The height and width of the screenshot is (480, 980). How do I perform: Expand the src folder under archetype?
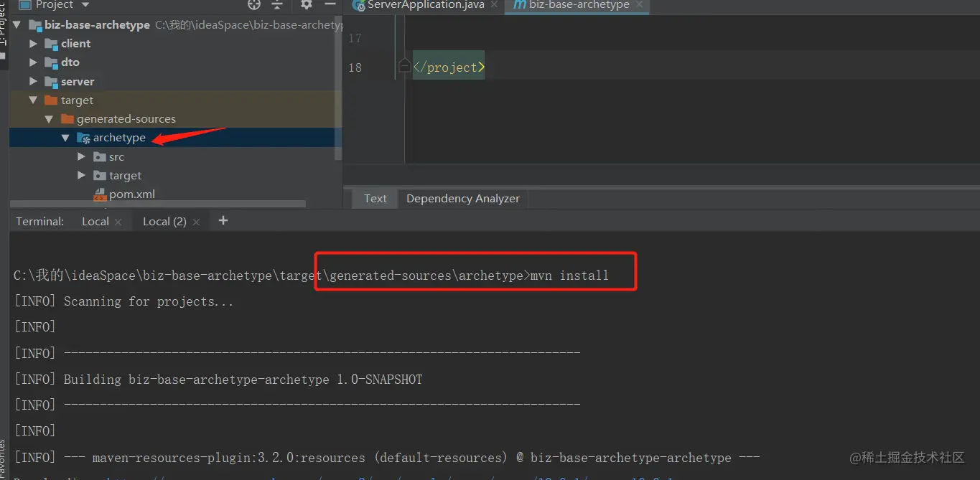click(x=82, y=156)
